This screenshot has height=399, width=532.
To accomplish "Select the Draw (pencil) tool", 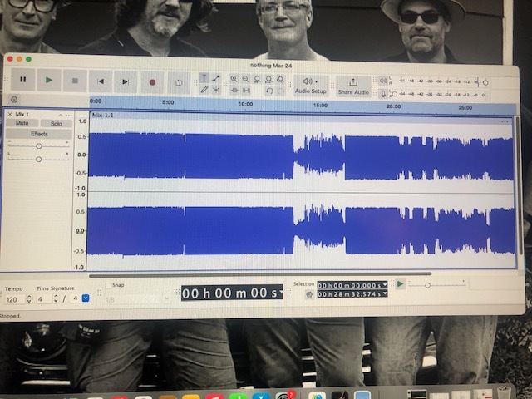I will pyautogui.click(x=204, y=90).
